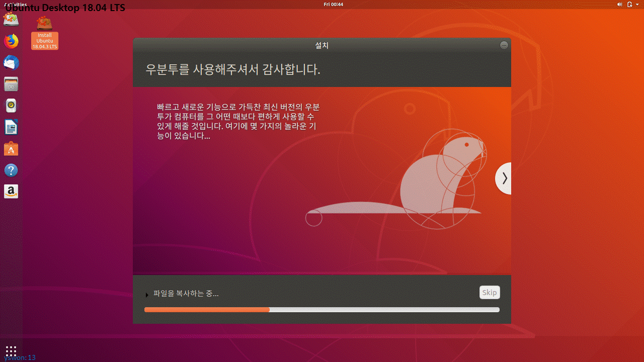
Task: Open LibreOffice Writer from dock
Action: (11, 127)
